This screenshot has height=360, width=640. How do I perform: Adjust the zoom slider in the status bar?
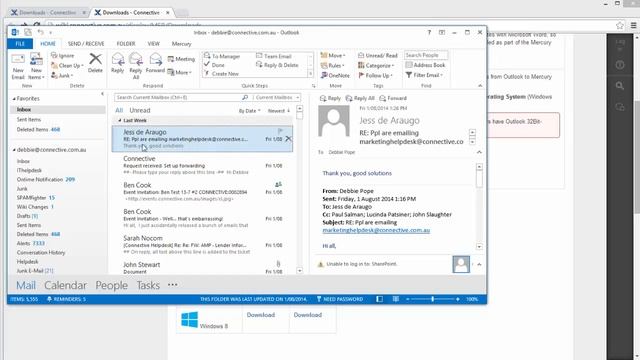(432, 299)
